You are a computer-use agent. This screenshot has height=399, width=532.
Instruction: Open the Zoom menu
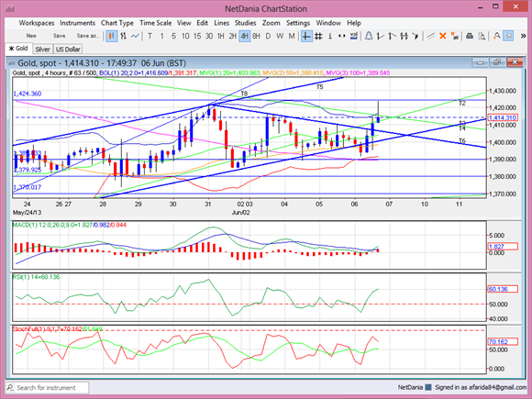click(272, 23)
